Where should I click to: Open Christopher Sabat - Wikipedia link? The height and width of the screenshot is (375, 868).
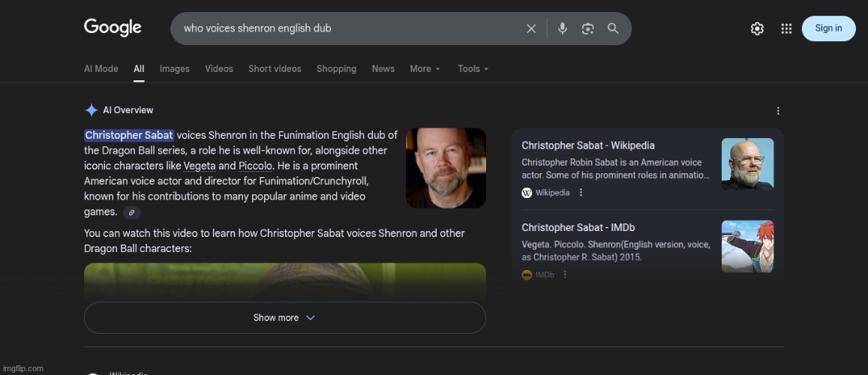coord(588,145)
